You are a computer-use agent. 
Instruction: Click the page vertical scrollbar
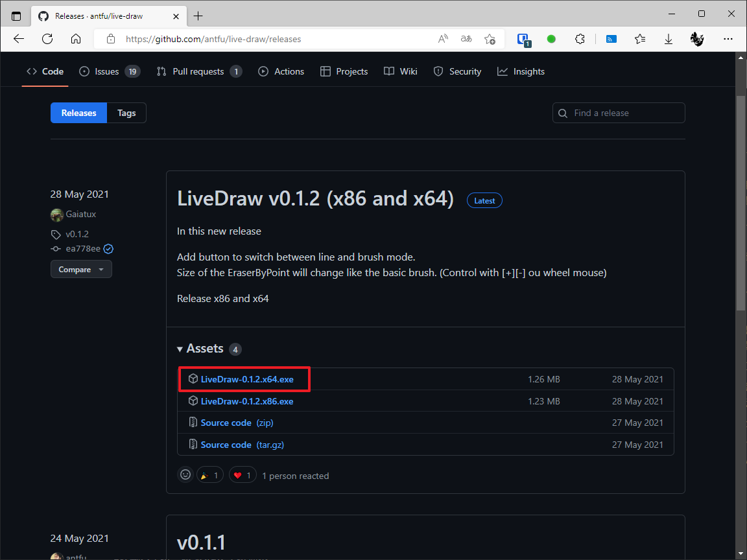[x=741, y=202]
